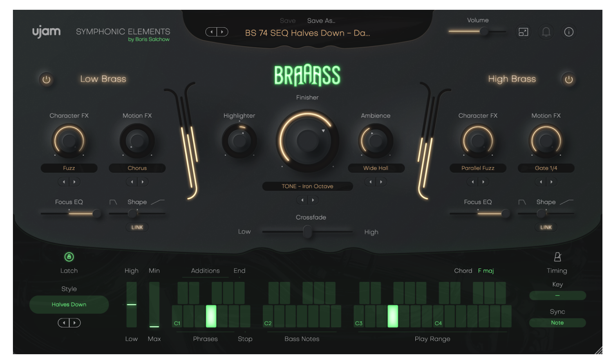Click previous High Brass Motion FX arrow
Screen dimensions: 613x364
541,182
